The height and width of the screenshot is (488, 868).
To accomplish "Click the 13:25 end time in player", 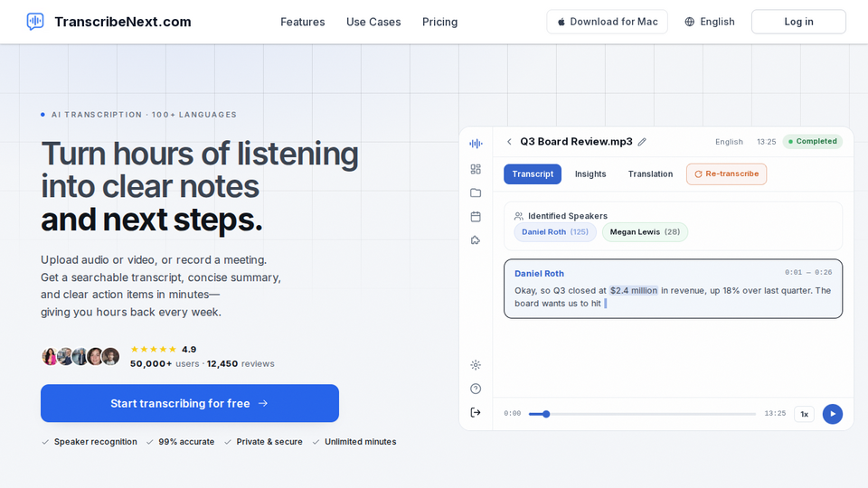I will [x=775, y=413].
